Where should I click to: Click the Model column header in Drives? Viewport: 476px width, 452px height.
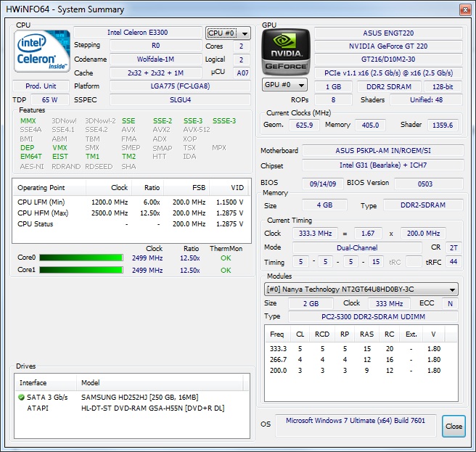tap(160, 383)
